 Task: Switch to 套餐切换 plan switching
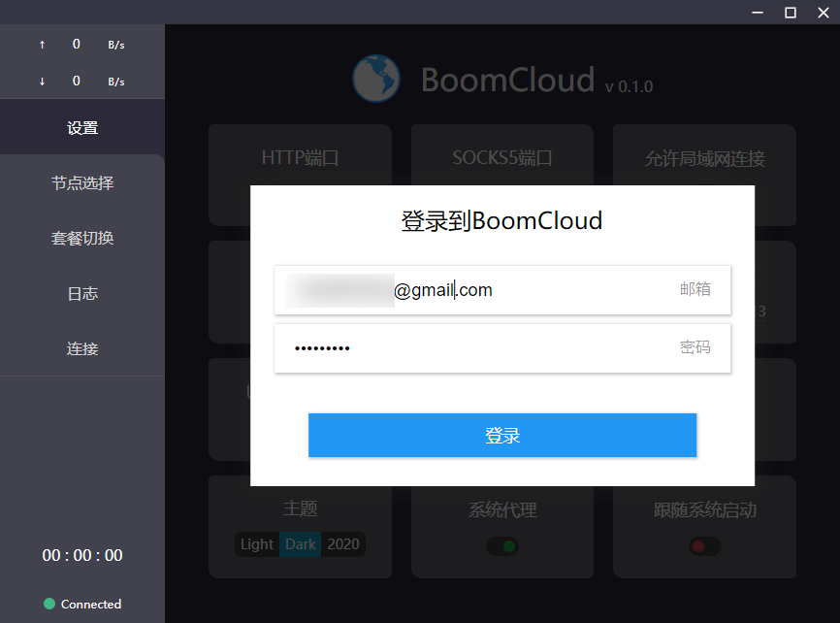pyautogui.click(x=82, y=238)
